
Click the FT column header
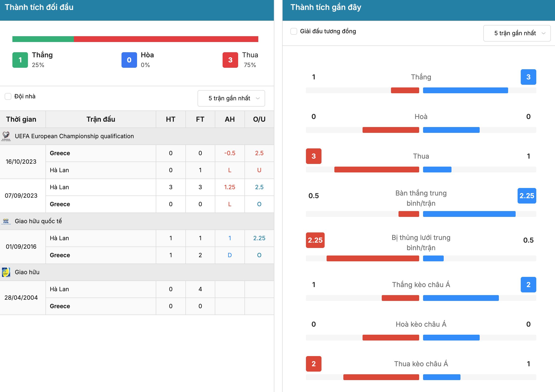coord(200,119)
